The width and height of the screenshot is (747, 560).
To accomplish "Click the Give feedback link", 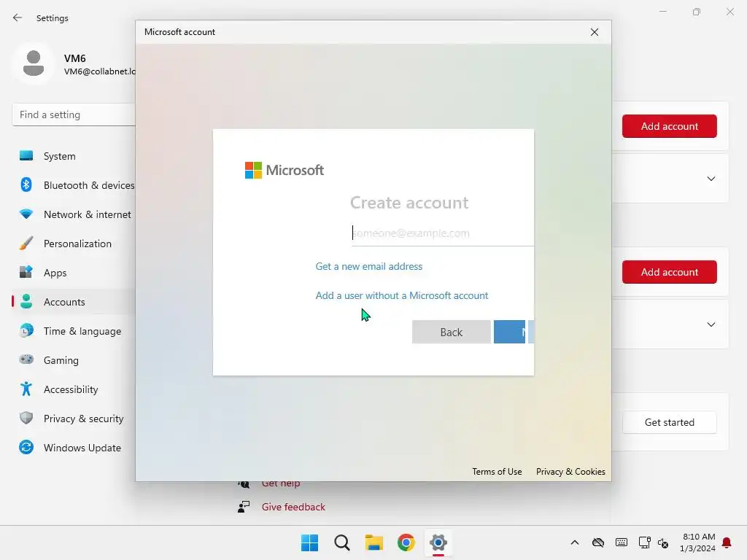I will (293, 507).
